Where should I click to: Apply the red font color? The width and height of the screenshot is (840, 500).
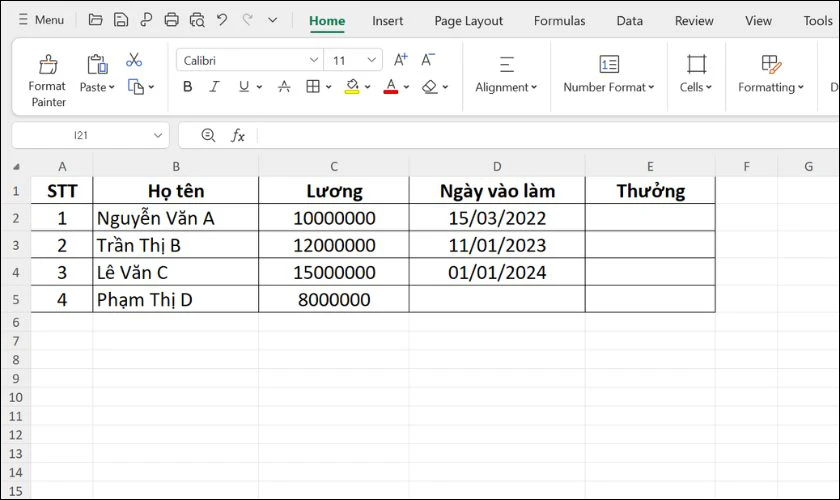click(x=391, y=86)
